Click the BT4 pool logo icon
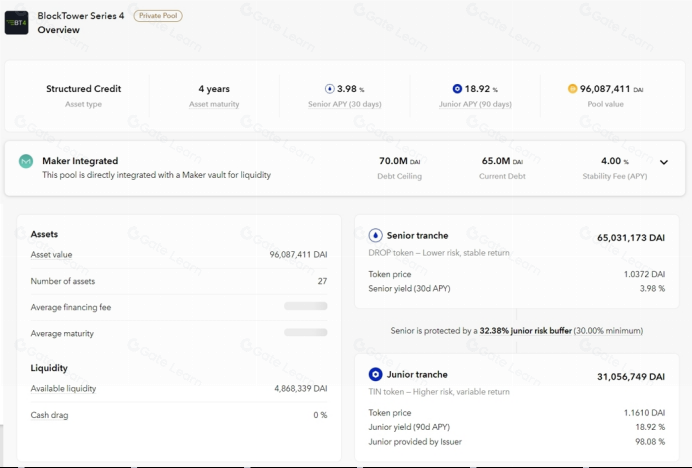Image resolution: width=692 pixels, height=468 pixels. pyautogui.click(x=16, y=23)
